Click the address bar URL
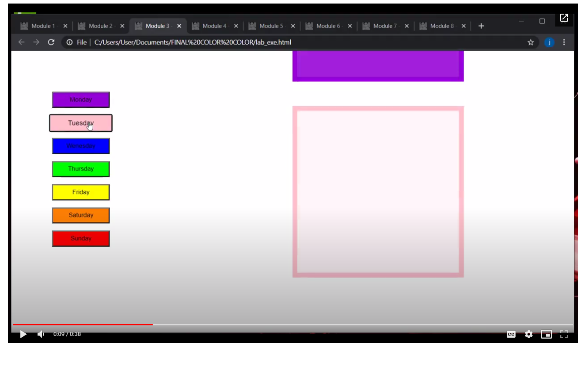 click(193, 42)
